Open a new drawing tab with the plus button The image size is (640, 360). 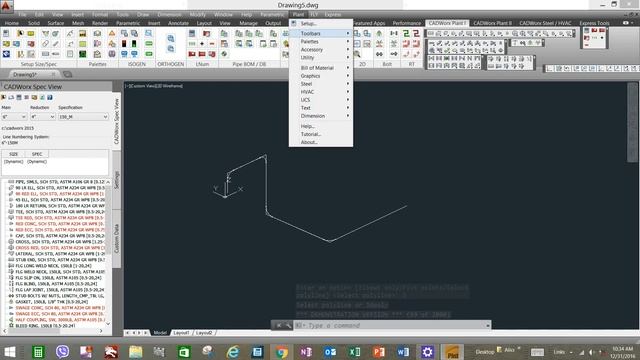tap(68, 74)
